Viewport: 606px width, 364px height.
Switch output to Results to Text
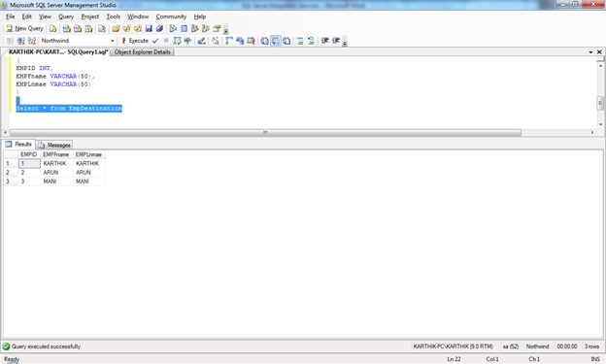pyautogui.click(x=264, y=41)
